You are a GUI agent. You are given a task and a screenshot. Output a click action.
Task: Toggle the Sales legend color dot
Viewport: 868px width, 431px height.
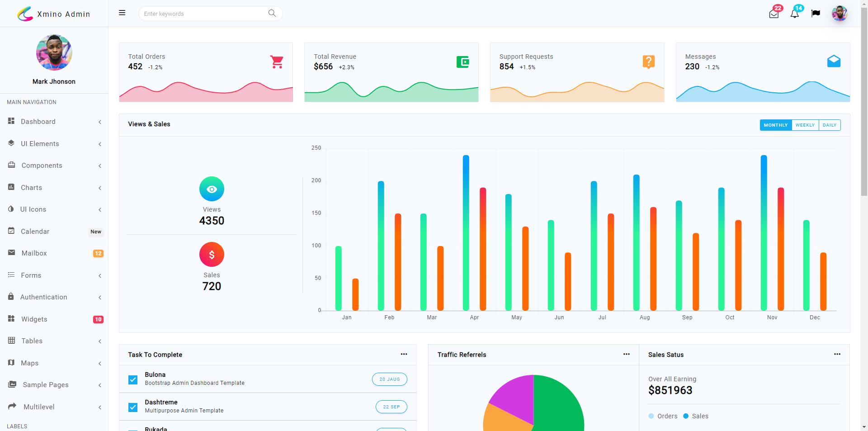click(x=686, y=416)
